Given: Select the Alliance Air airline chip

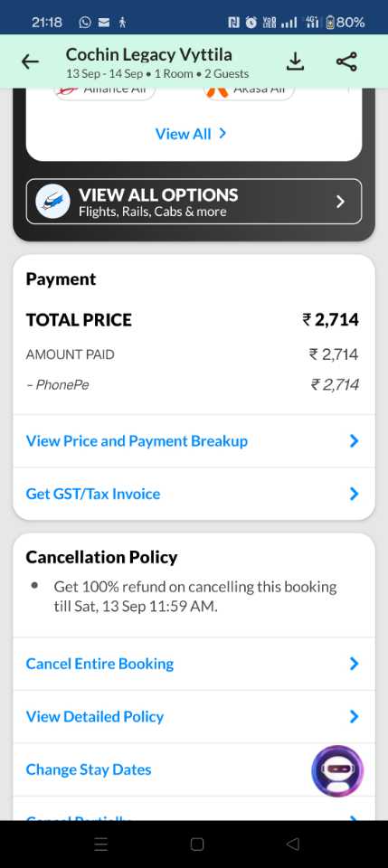Looking at the screenshot, I should point(105,90).
